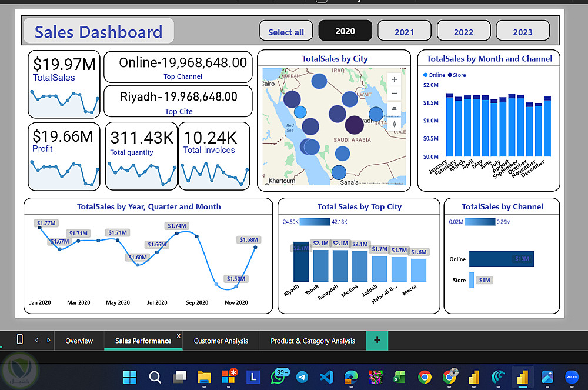This screenshot has height=390, width=588.
Task: Click the $19.66M Profit card
Action: click(x=64, y=156)
